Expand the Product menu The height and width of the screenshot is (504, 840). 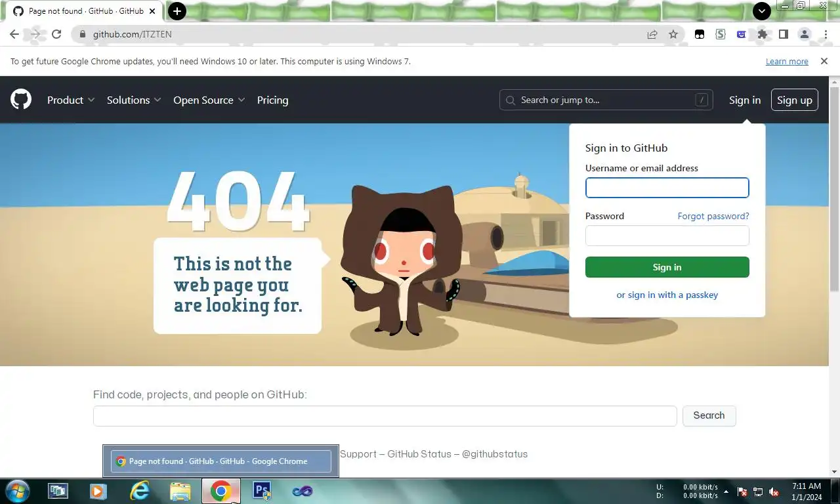(71, 100)
